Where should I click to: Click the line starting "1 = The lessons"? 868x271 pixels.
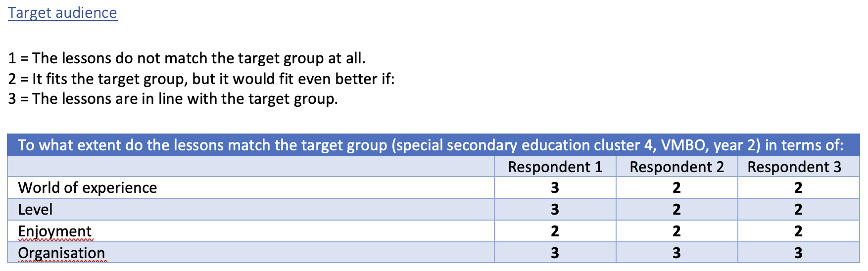coord(187,58)
